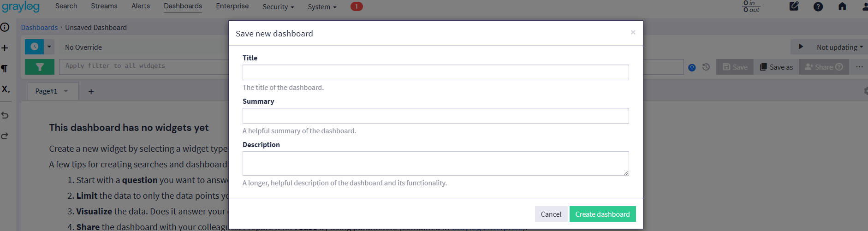Click the clock time range icon

point(34,47)
